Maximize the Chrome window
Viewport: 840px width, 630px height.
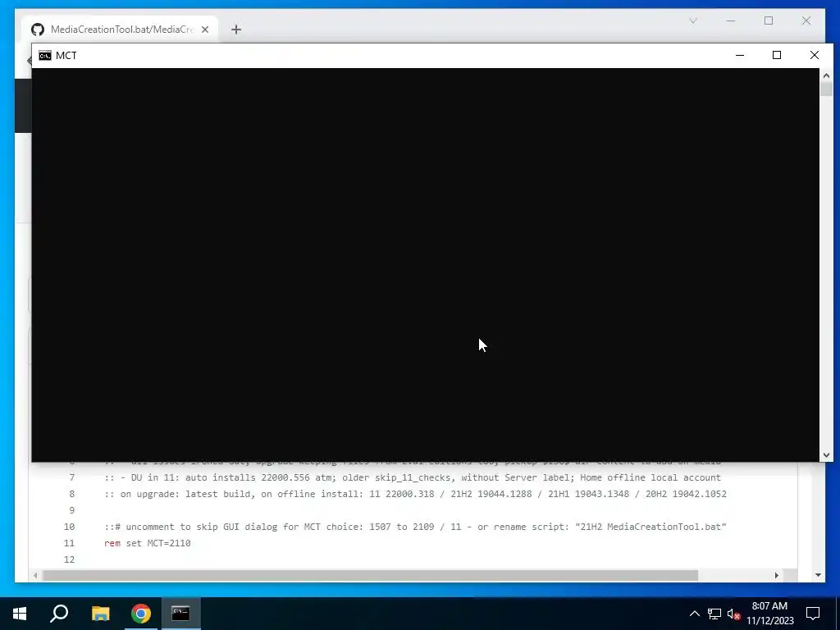pos(769,21)
